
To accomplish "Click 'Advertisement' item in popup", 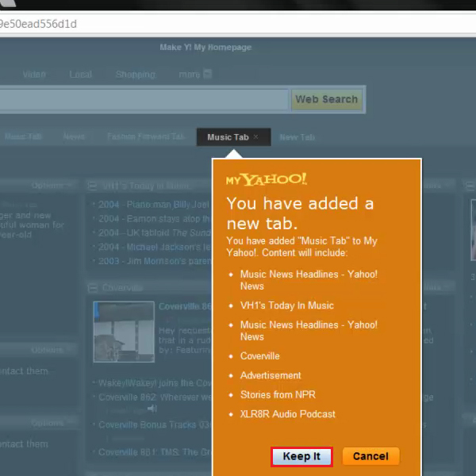I will coord(271,375).
